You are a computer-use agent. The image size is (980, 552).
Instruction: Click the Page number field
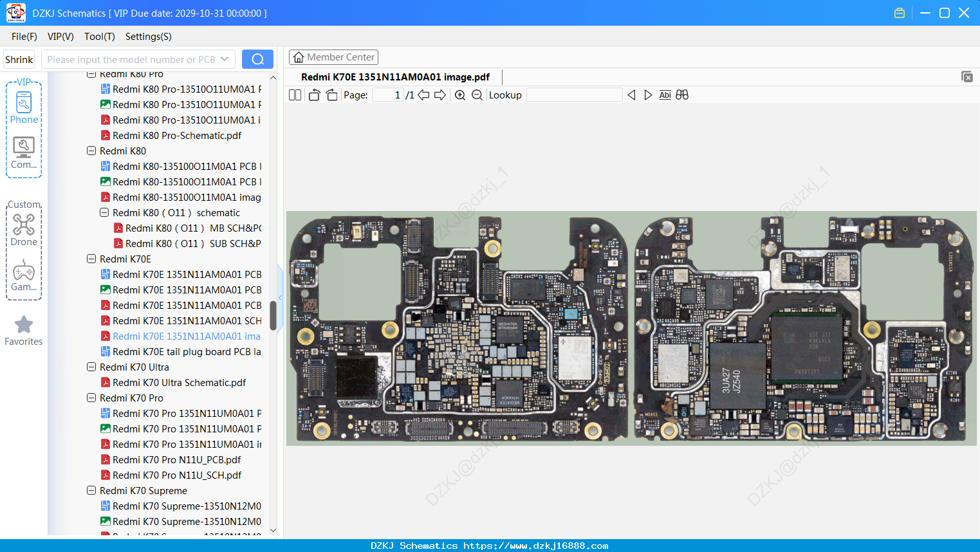[x=388, y=95]
